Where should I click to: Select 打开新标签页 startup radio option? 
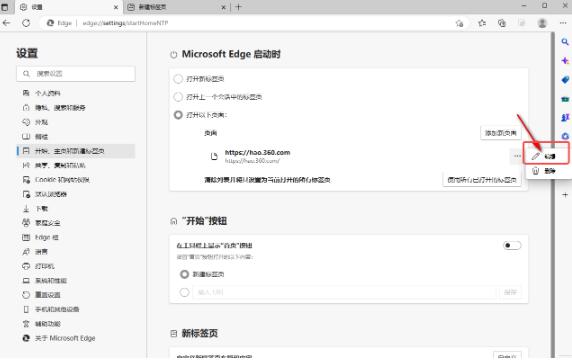[x=178, y=79]
